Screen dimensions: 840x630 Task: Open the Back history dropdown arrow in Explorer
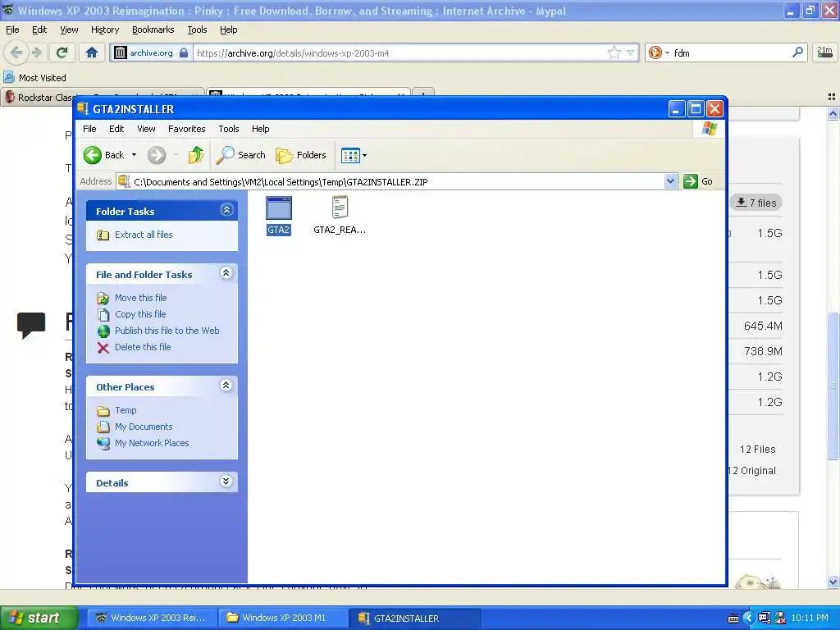click(x=134, y=155)
